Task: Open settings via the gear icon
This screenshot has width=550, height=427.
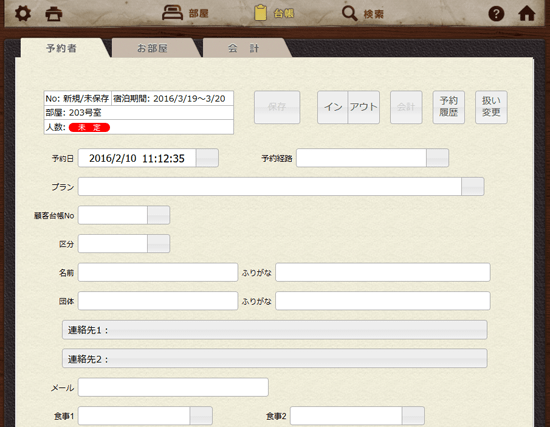Action: coord(23,14)
